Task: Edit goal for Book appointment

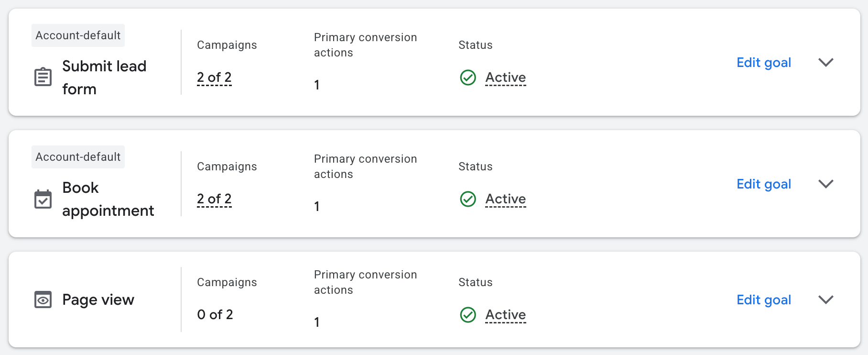Action: 764,184
